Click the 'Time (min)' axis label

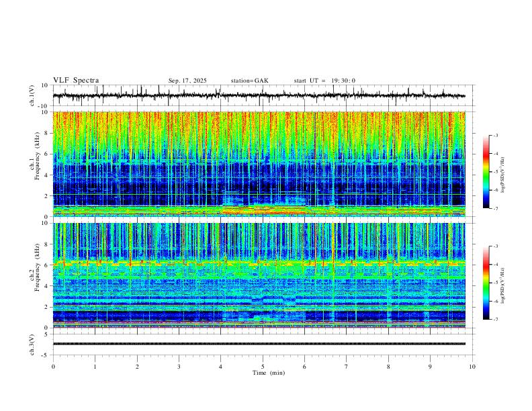coord(269,373)
